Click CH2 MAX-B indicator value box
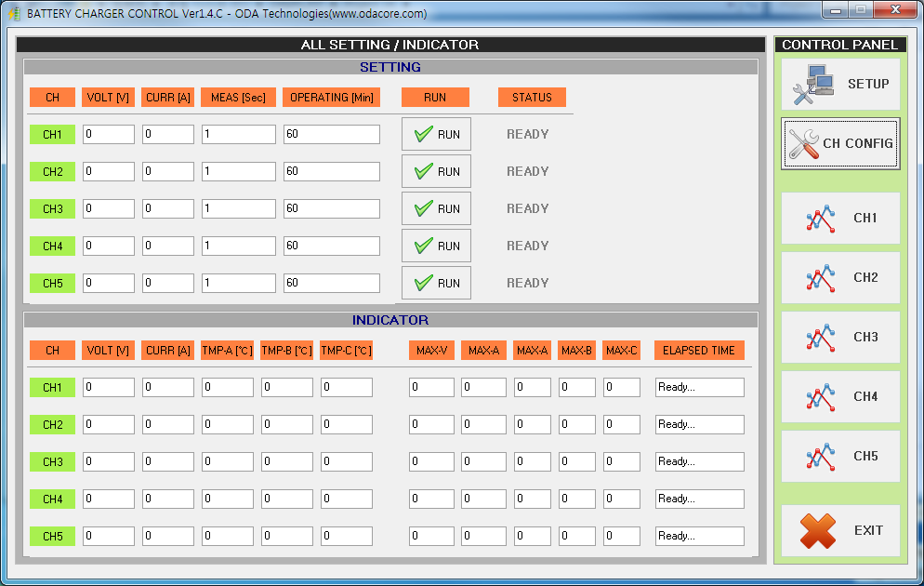This screenshot has width=924, height=586. (x=577, y=424)
